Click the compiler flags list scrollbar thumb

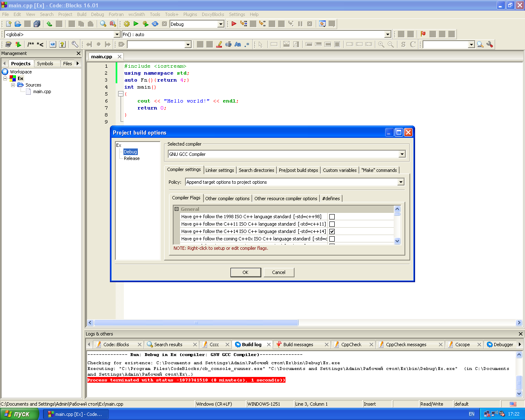pos(397,214)
